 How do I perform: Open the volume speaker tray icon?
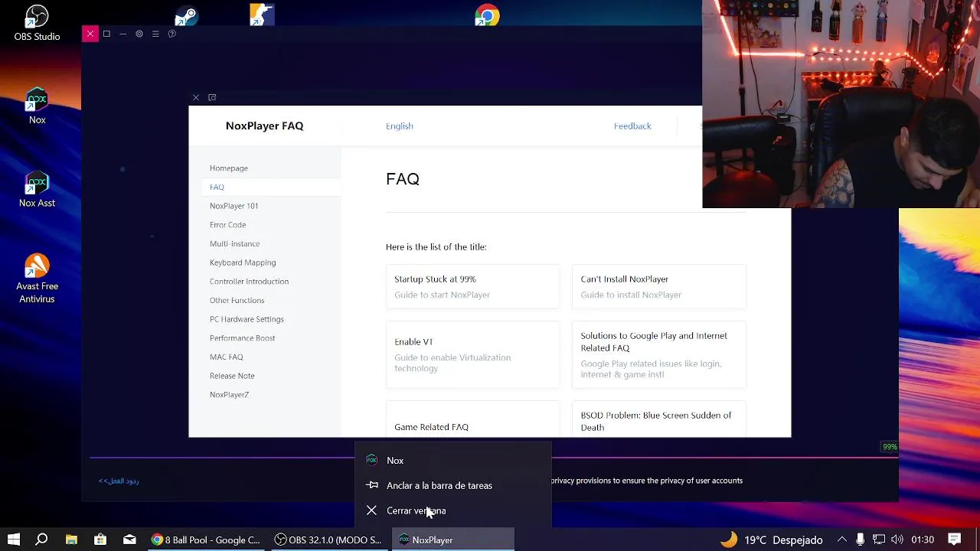pos(897,540)
